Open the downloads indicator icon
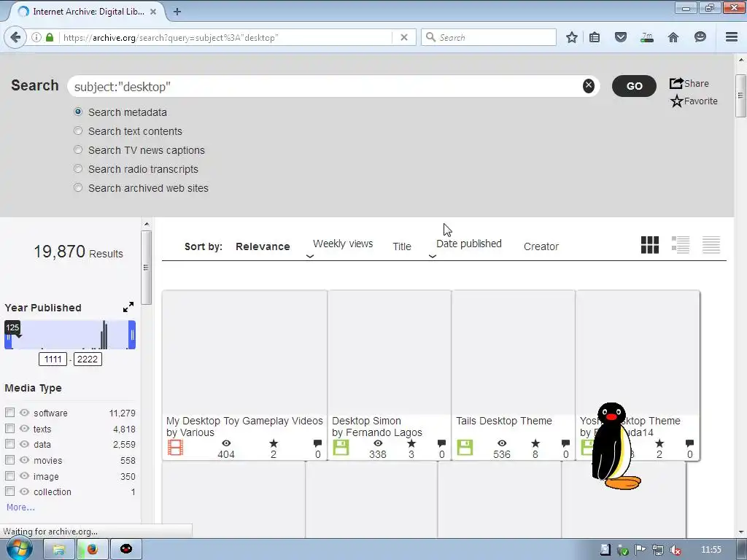The image size is (747, 560). click(x=647, y=37)
